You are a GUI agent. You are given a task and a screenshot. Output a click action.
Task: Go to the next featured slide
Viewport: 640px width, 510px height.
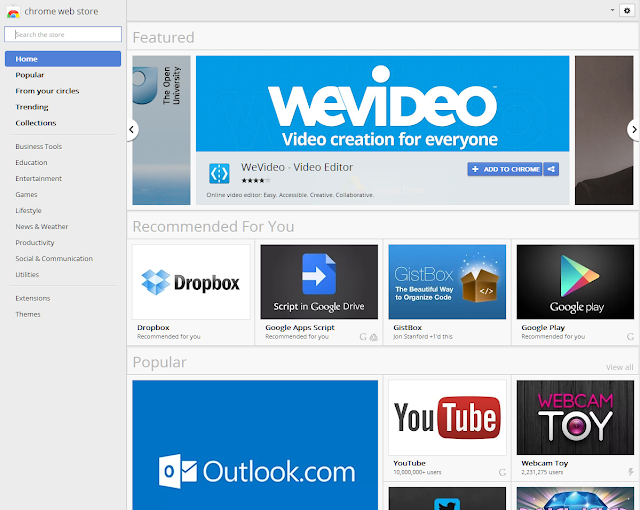[633, 130]
